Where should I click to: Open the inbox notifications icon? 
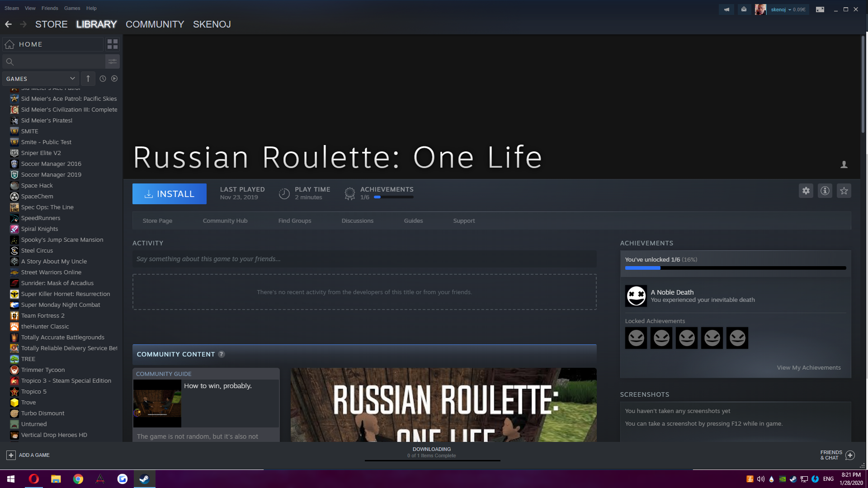(744, 9)
